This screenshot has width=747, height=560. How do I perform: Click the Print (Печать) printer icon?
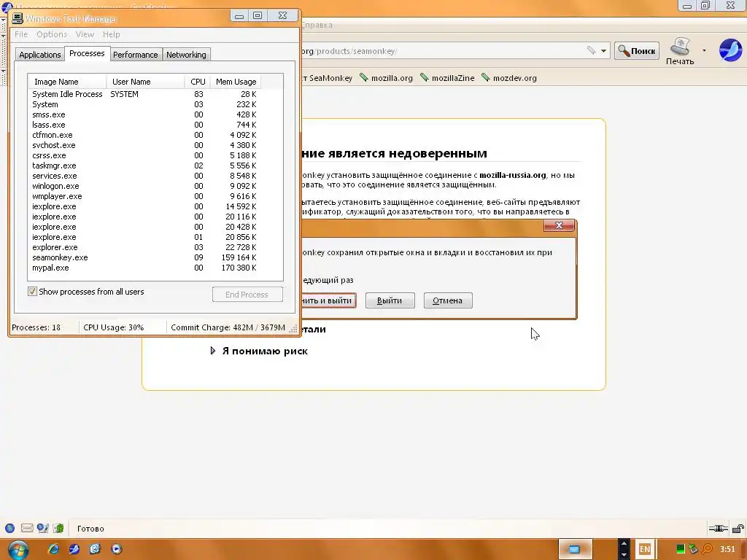(x=680, y=51)
